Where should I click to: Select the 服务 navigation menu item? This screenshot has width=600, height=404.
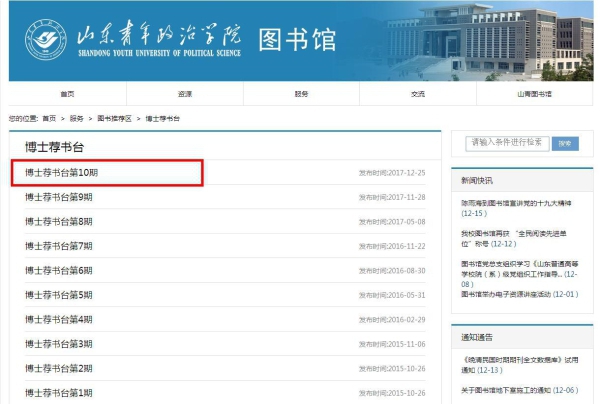(x=301, y=94)
